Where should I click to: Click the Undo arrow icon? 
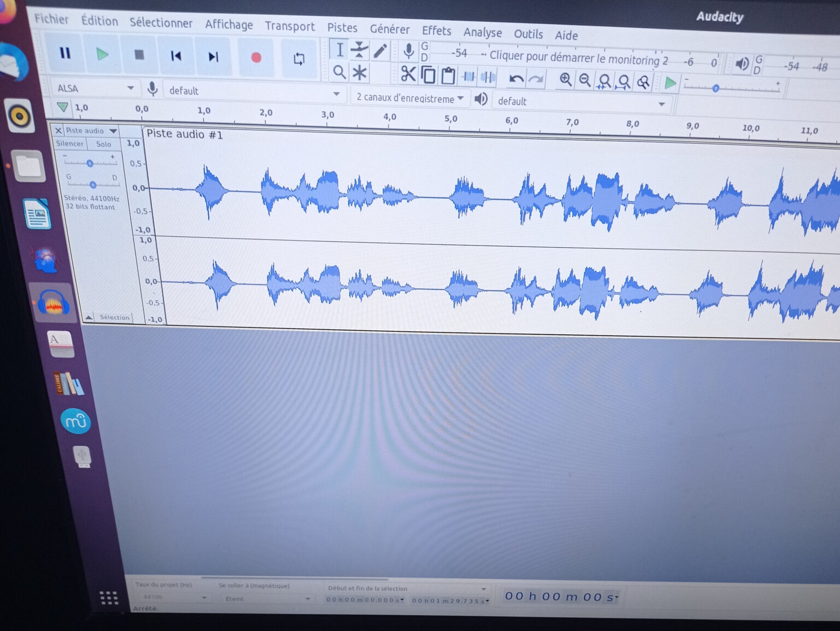(x=516, y=79)
